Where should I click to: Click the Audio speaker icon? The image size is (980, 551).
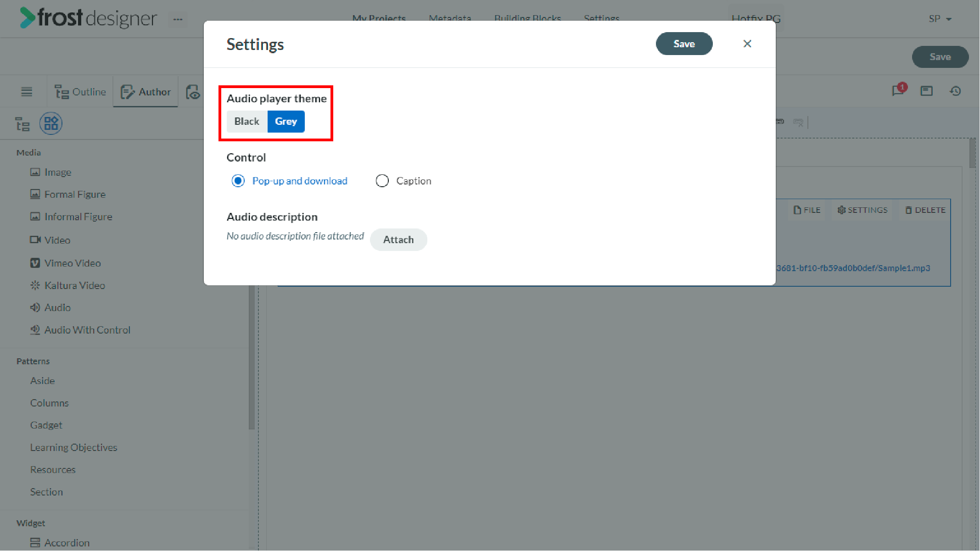tap(35, 307)
